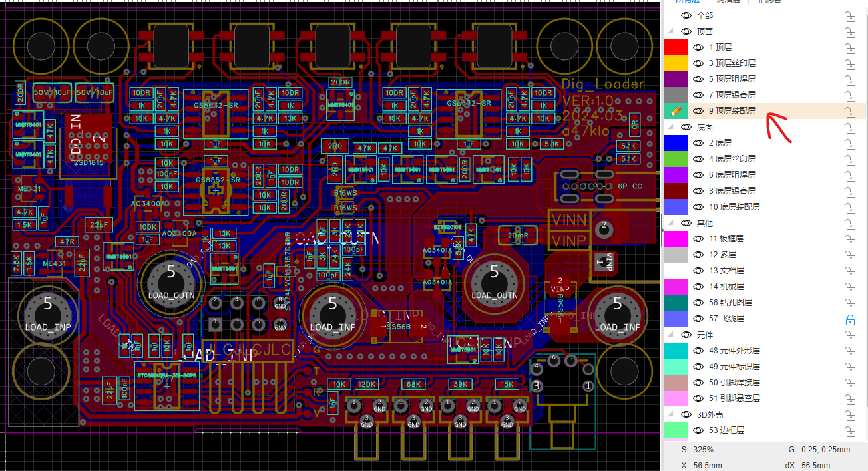The height and width of the screenshot is (471, 868).
Task: Collapse the 元件 layer group triangle
Action: click(x=670, y=335)
